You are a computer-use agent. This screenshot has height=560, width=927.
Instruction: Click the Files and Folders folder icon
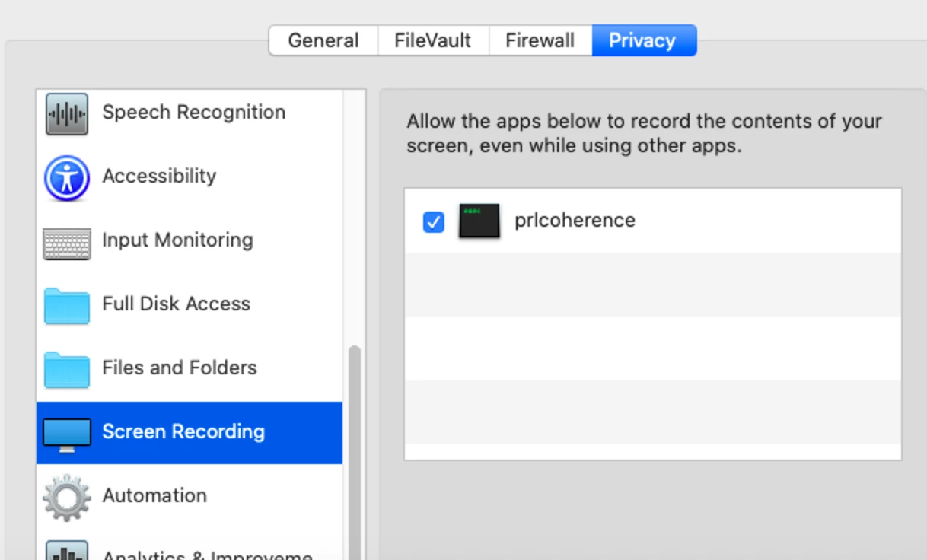[67, 370]
